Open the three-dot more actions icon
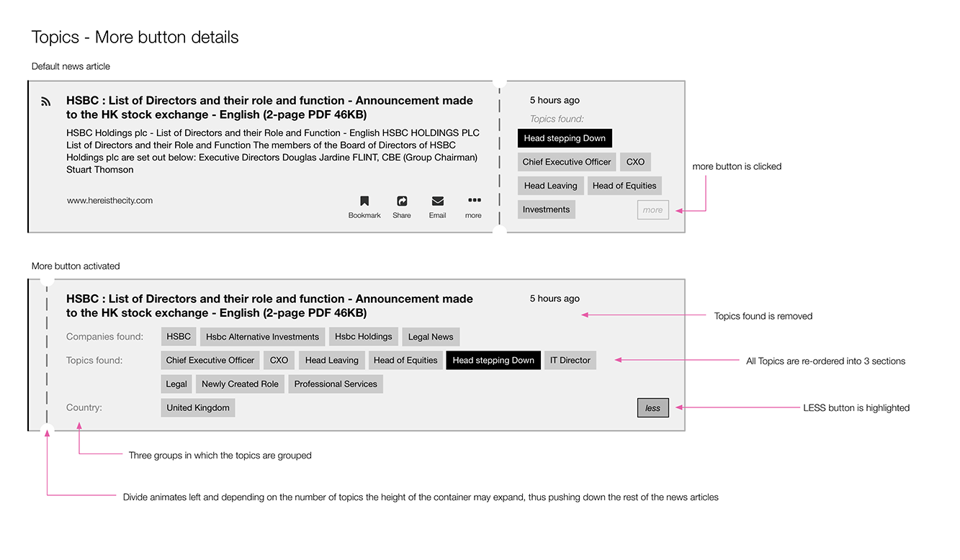 click(x=473, y=201)
